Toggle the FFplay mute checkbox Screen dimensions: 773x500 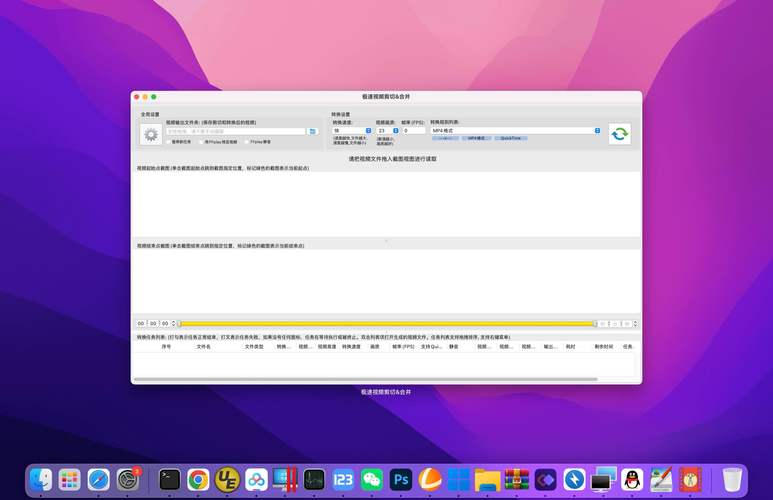247,141
